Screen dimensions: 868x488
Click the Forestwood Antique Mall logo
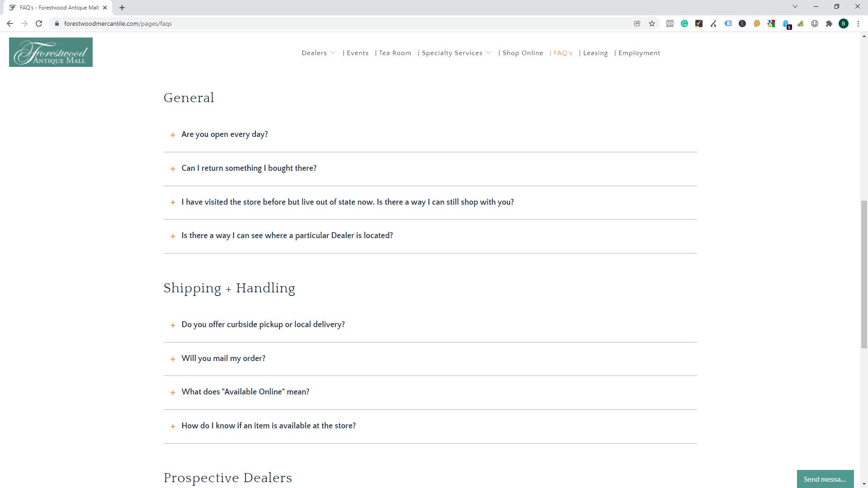51,52
